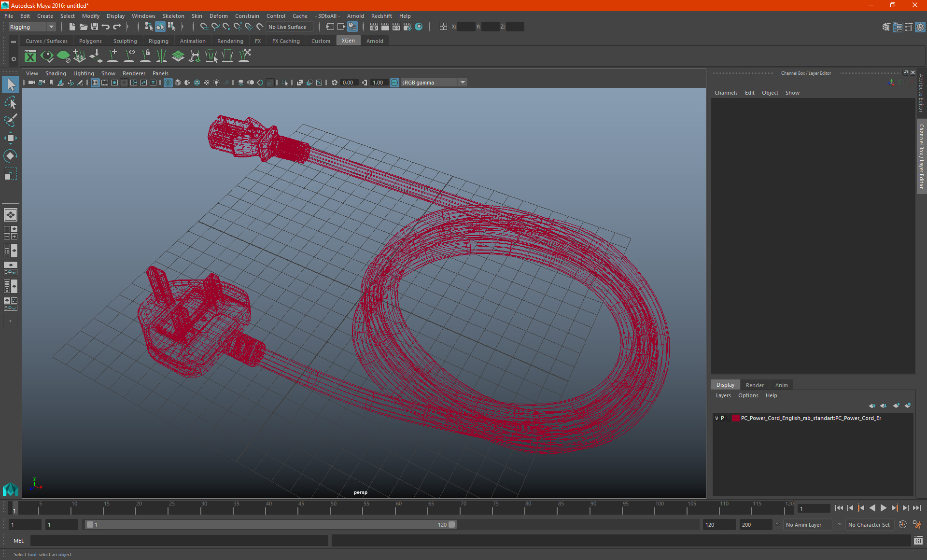Choose the Rotate tool

click(11, 156)
